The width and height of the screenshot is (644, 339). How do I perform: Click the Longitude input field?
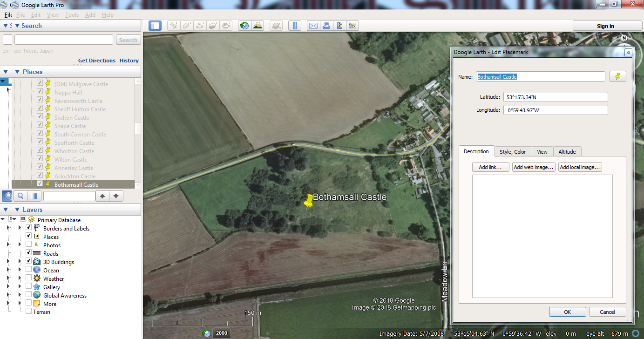pos(556,110)
